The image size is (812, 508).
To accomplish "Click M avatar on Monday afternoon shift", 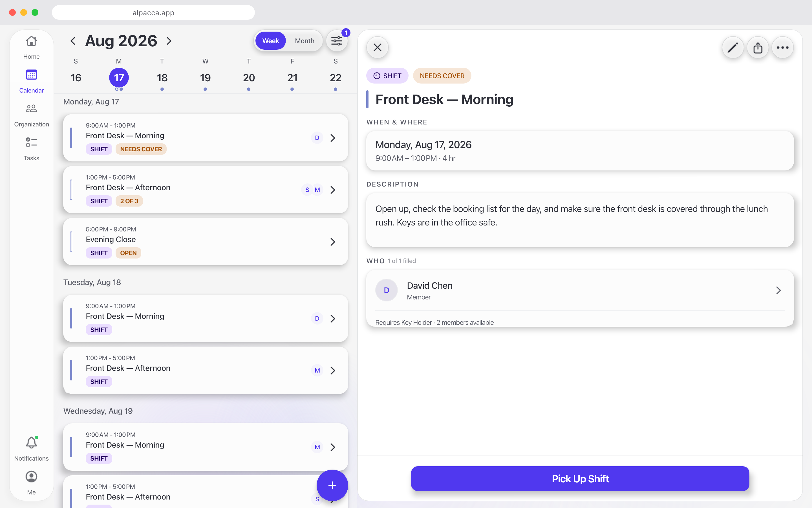I will point(317,190).
